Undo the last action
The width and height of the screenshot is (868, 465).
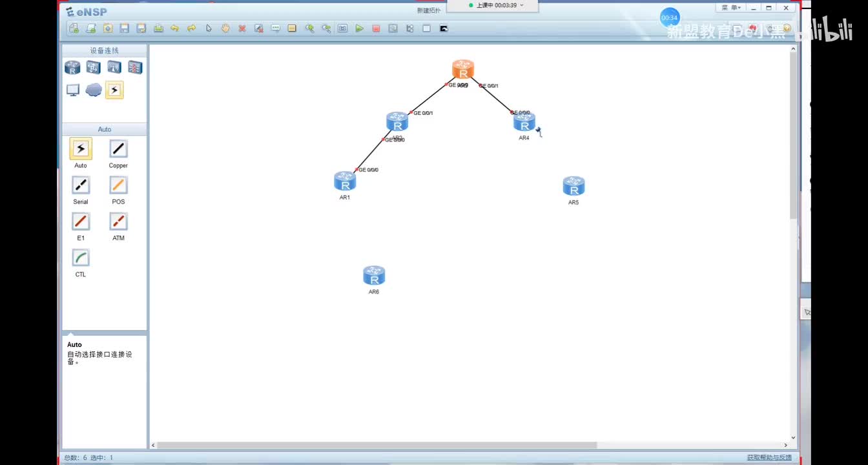[x=175, y=28]
